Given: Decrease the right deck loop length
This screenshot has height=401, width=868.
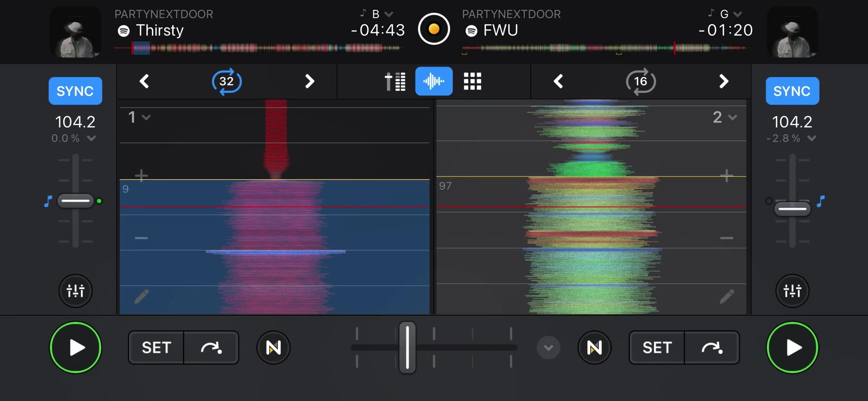Looking at the screenshot, I should click(558, 81).
